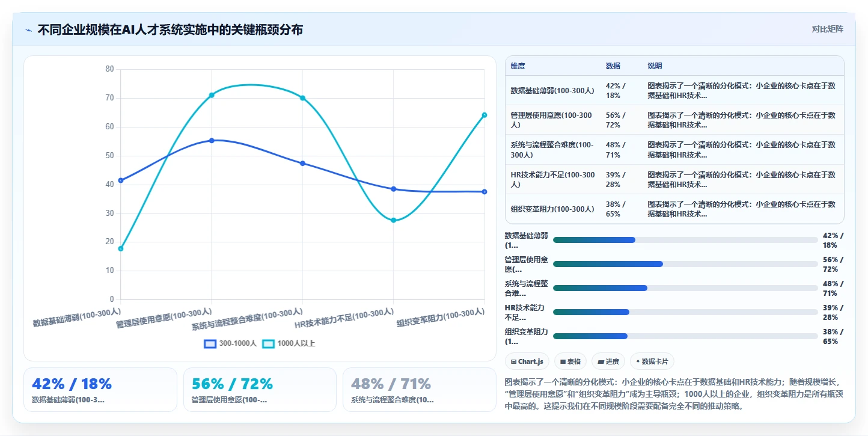Click progress value 38% / 65%
This screenshot has height=436, width=868.
coord(833,336)
